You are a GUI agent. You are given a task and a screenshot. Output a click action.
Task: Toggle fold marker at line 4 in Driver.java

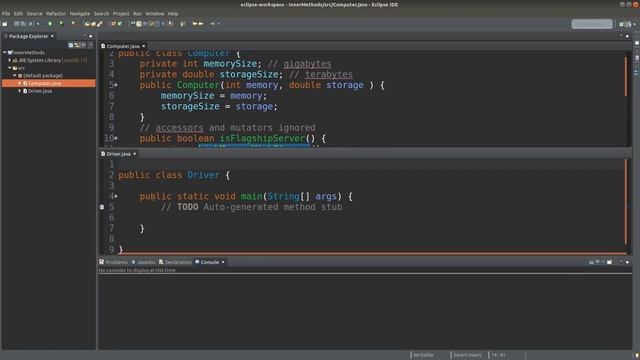click(x=116, y=196)
